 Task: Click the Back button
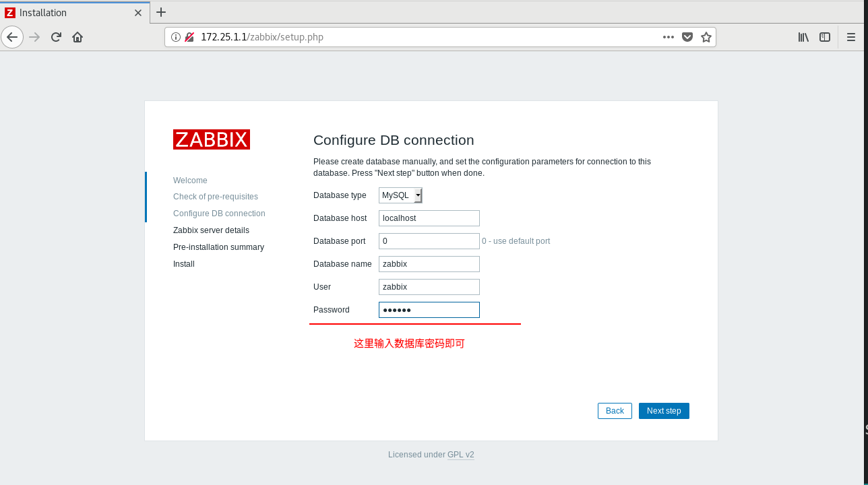[x=614, y=410]
